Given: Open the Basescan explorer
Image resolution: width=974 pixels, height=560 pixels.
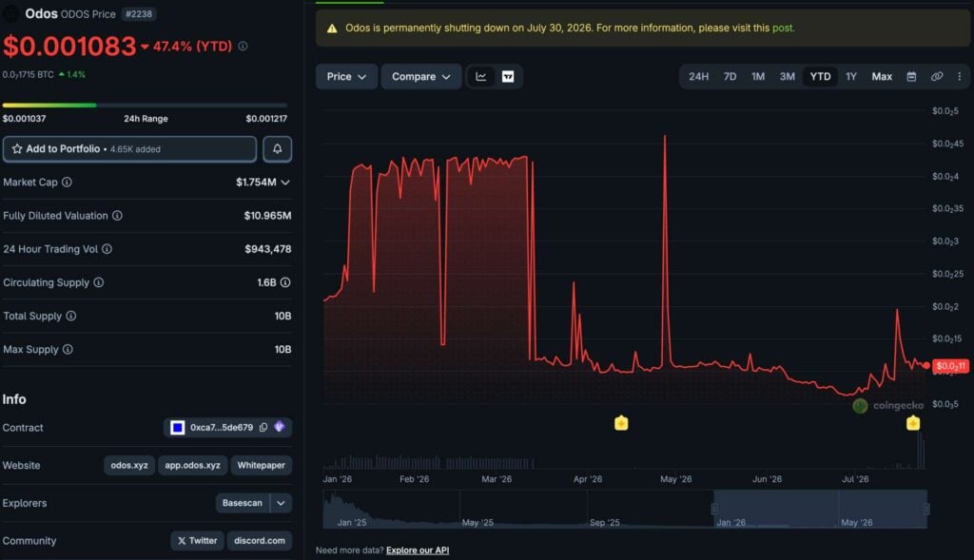Looking at the screenshot, I should 243,503.
